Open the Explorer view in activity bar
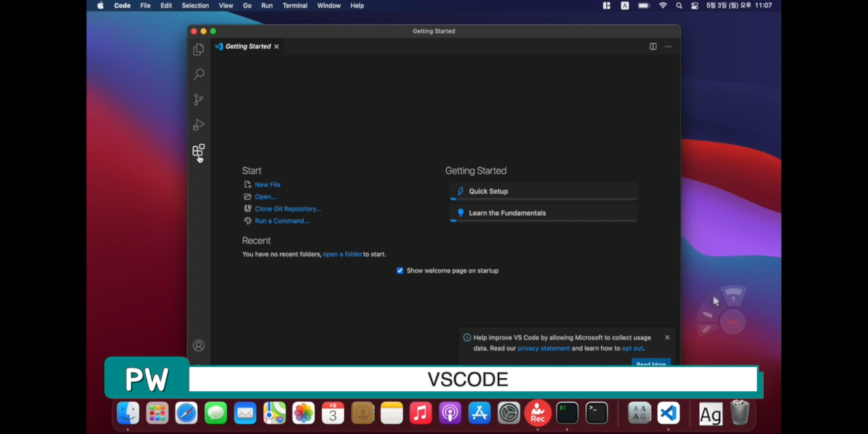Viewport: 868px width, 434px height. pos(199,50)
